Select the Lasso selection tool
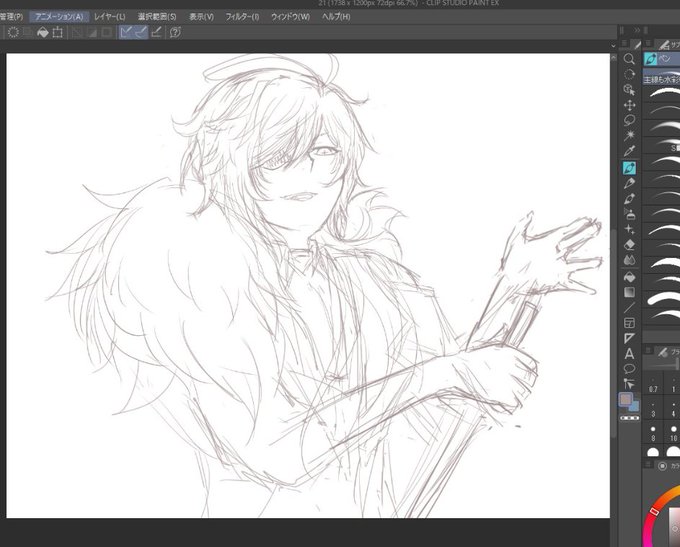Viewport: 680px width, 547px height. pos(629,121)
